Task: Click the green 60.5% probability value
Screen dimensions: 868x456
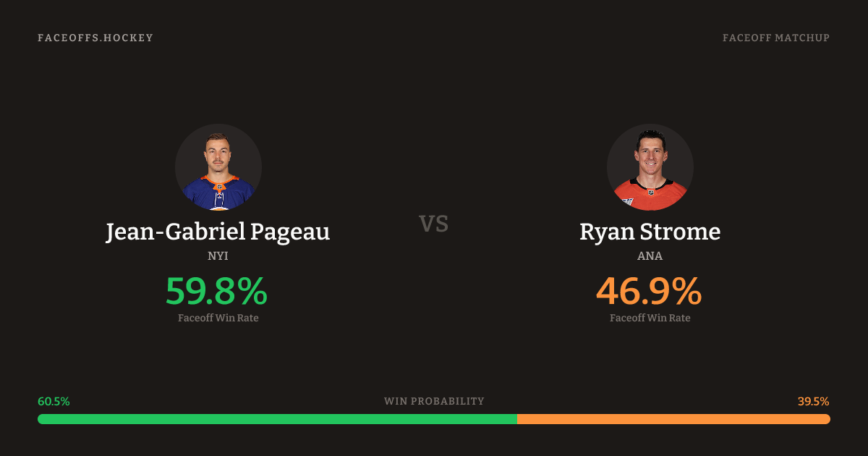Action: [x=54, y=401]
